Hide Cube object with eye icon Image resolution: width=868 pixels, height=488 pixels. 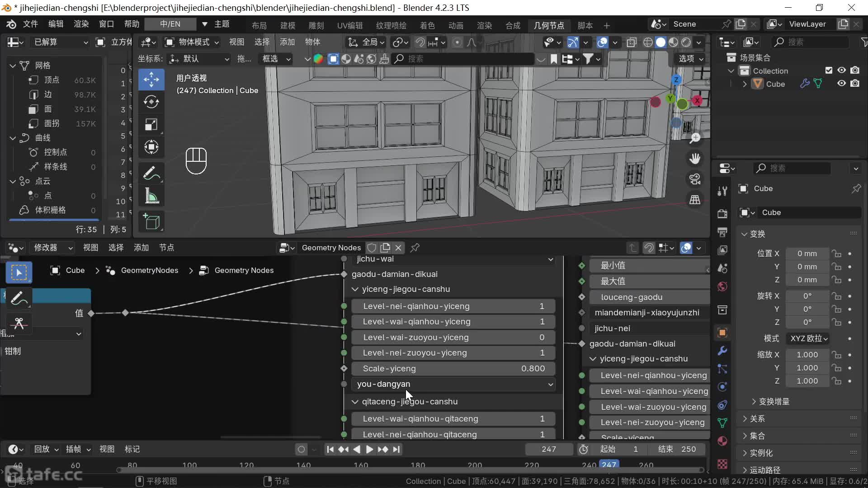[841, 84]
